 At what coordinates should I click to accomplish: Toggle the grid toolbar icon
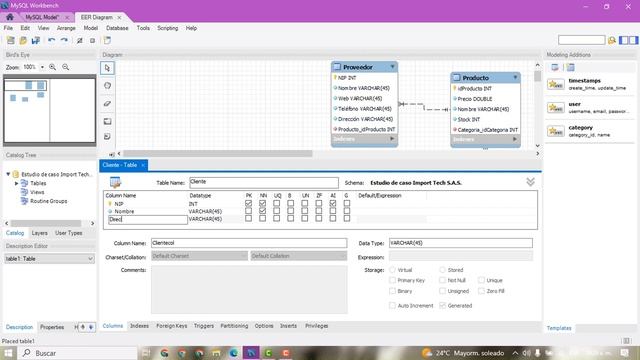(x=80, y=40)
